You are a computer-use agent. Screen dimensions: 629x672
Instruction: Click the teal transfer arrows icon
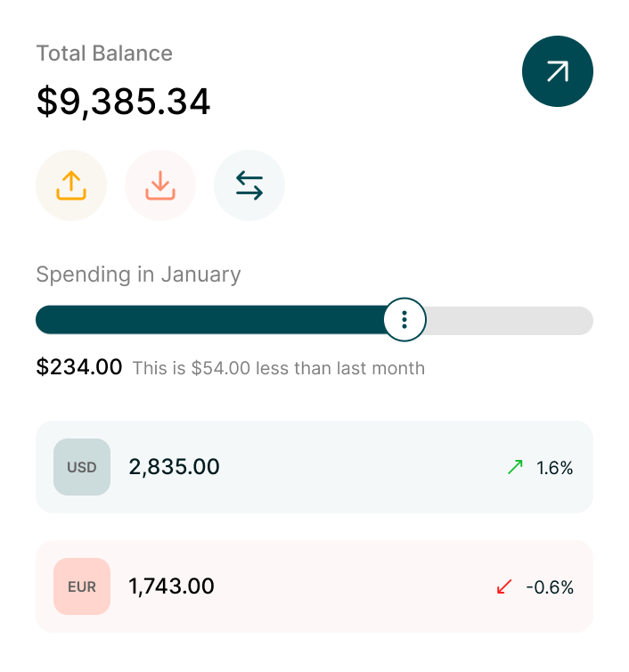tap(249, 185)
